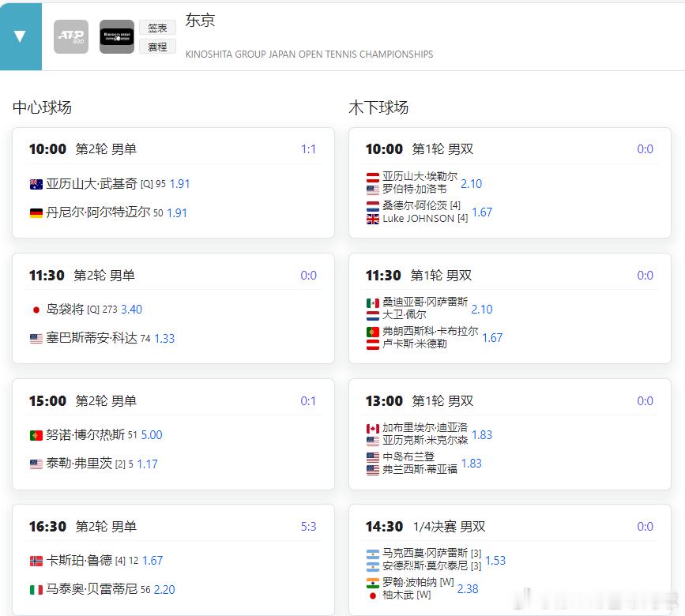Click 0:0 score of 14:30 quarterfinal doubles
685x616 pixels.
coord(645,527)
